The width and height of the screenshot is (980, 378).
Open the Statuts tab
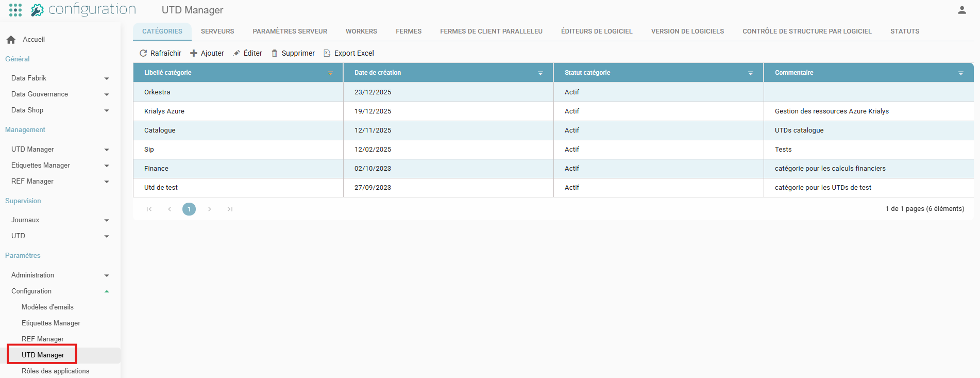click(905, 31)
